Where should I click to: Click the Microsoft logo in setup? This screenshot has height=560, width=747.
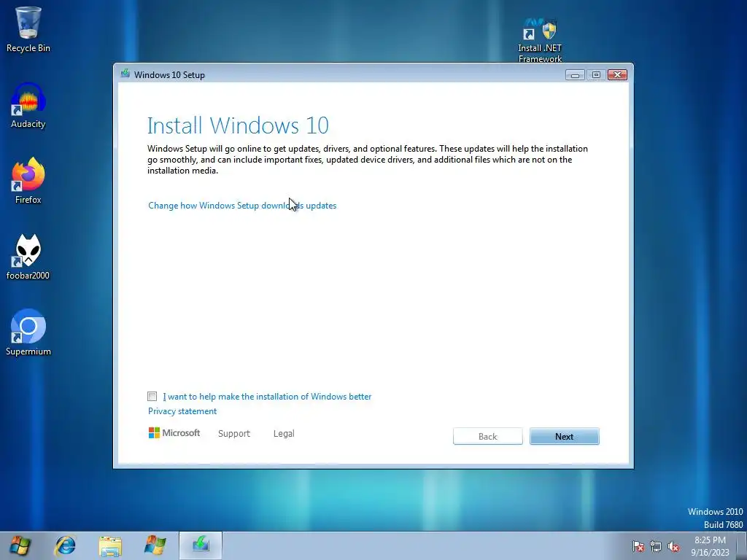click(174, 433)
